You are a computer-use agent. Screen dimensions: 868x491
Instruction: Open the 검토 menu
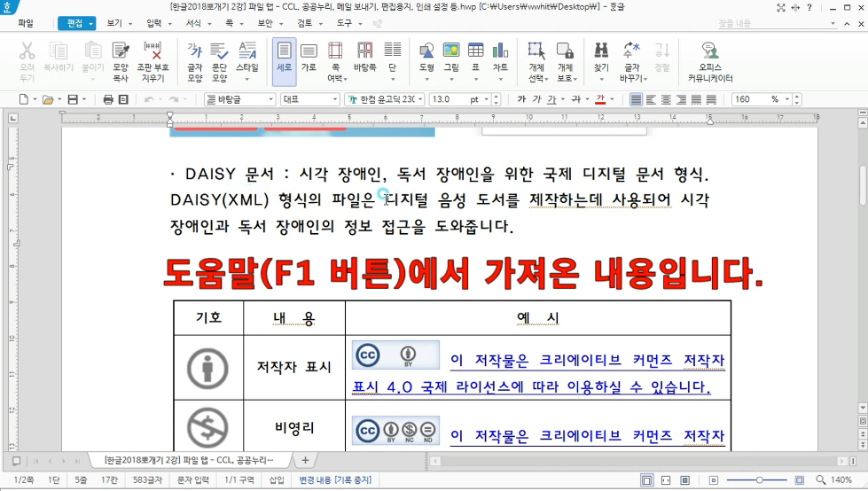[x=305, y=23]
